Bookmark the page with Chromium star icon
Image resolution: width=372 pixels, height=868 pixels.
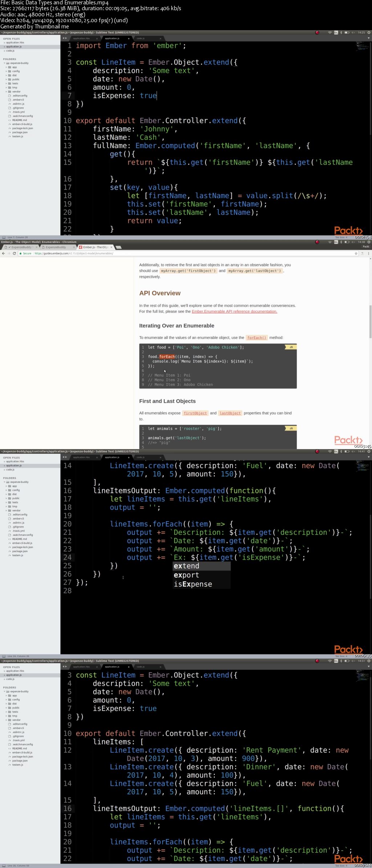tap(356, 253)
